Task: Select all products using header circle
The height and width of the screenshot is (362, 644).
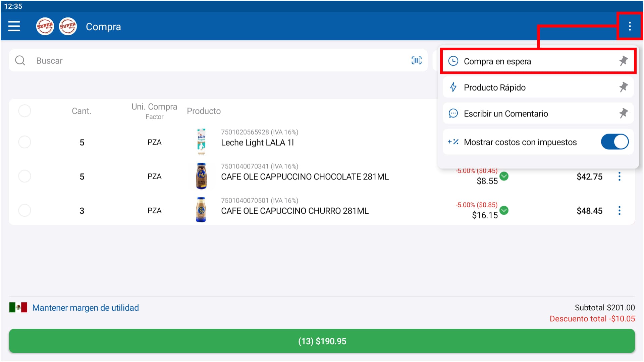Action: tap(24, 111)
